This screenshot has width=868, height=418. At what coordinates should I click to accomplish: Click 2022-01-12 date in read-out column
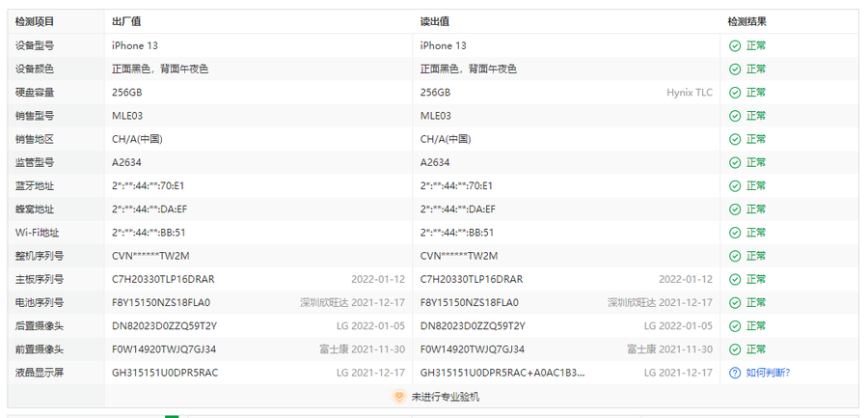686,279
